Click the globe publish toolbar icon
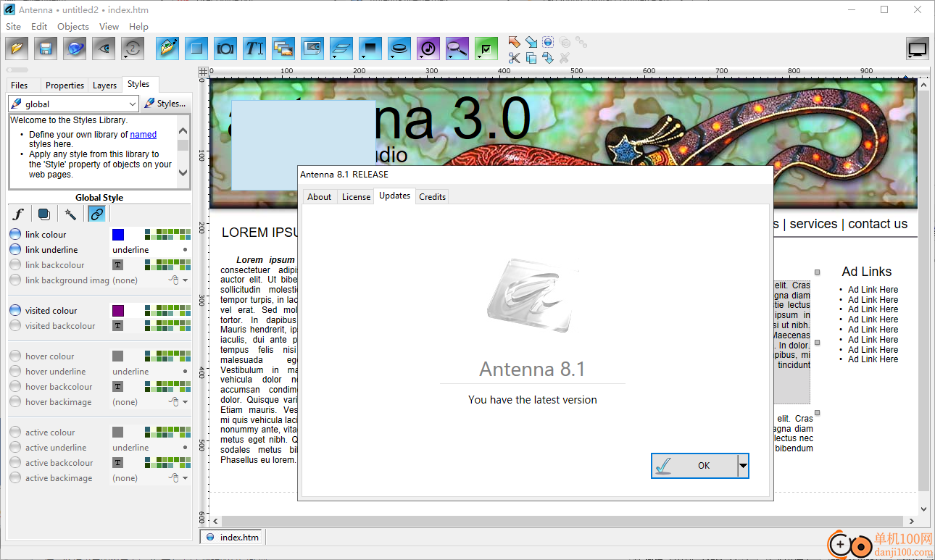Viewport: 935px width, 560px height. pos(75,49)
